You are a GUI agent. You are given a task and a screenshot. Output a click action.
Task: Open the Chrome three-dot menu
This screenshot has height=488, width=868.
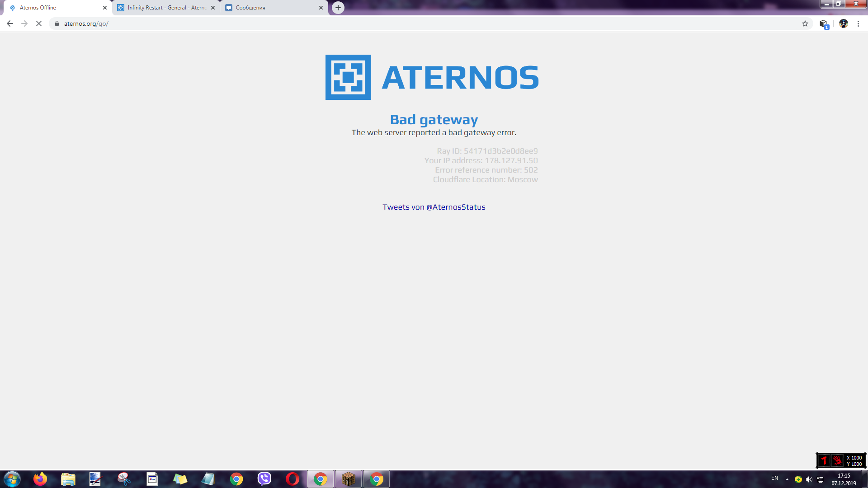[x=858, y=23]
